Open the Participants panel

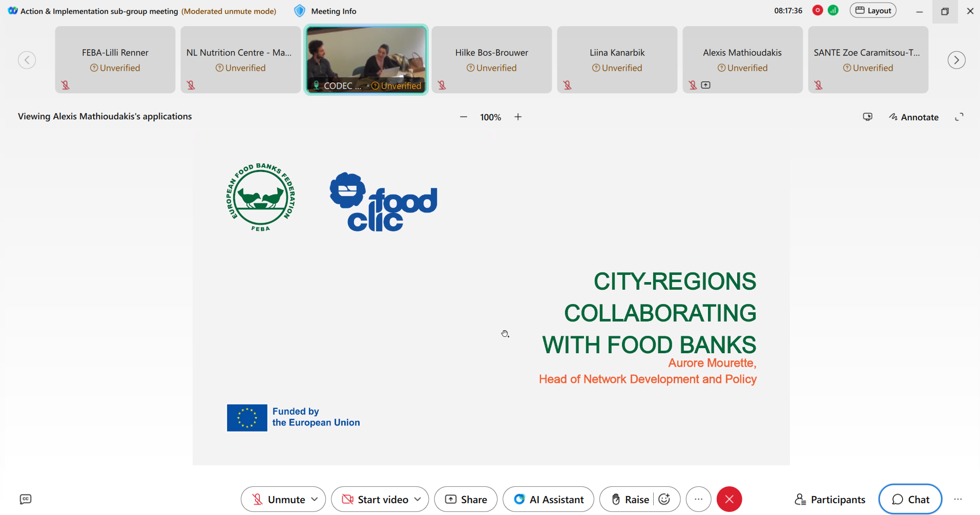click(830, 500)
